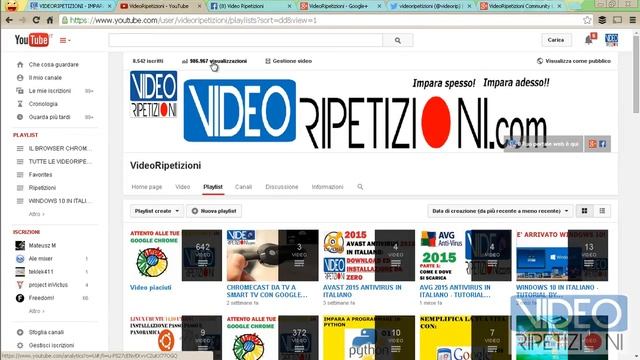Open AVG 2015 ANTIVIRUS playlist thumbnail
Image resolution: width=640 pixels, height=360 pixels.
pos(465,255)
